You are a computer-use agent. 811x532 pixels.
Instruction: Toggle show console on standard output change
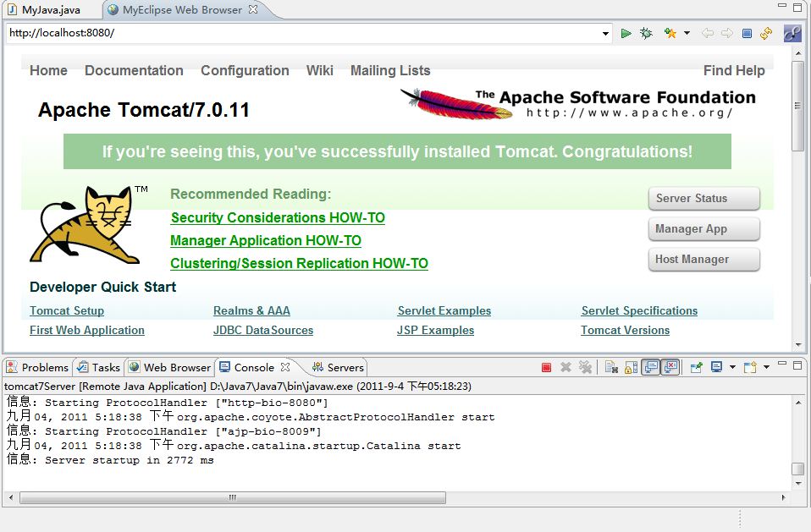click(651, 367)
